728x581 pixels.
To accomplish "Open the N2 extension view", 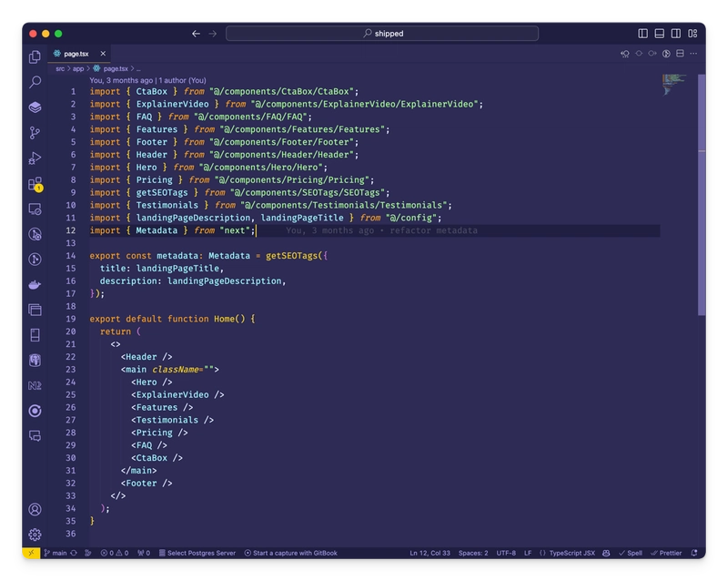I will (x=35, y=385).
